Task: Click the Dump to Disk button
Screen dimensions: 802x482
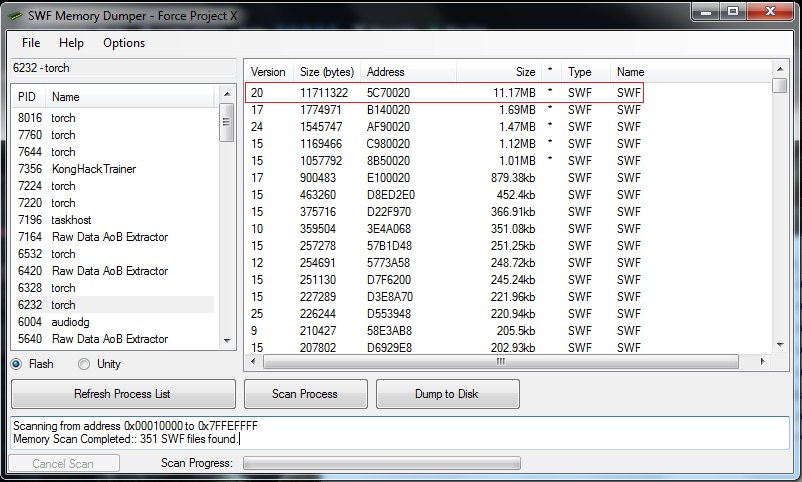Action: [447, 394]
